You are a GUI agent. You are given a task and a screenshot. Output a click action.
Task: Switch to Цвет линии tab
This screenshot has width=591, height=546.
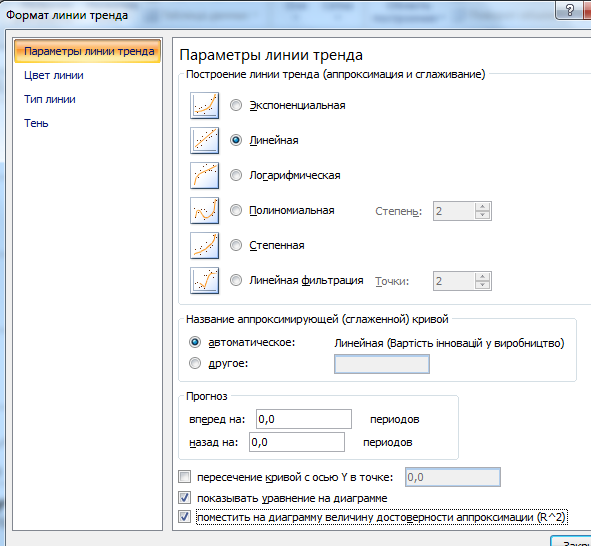point(54,75)
